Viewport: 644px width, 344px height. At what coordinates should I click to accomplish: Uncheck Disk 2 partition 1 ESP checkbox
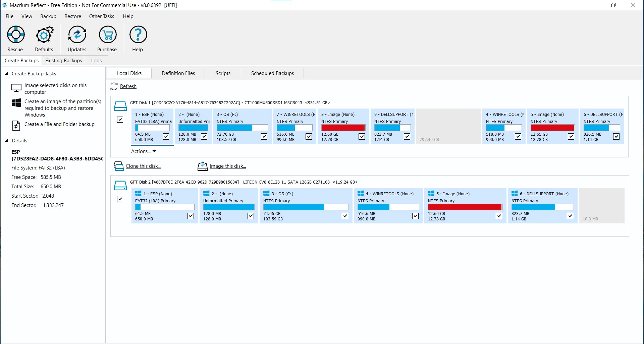(191, 216)
